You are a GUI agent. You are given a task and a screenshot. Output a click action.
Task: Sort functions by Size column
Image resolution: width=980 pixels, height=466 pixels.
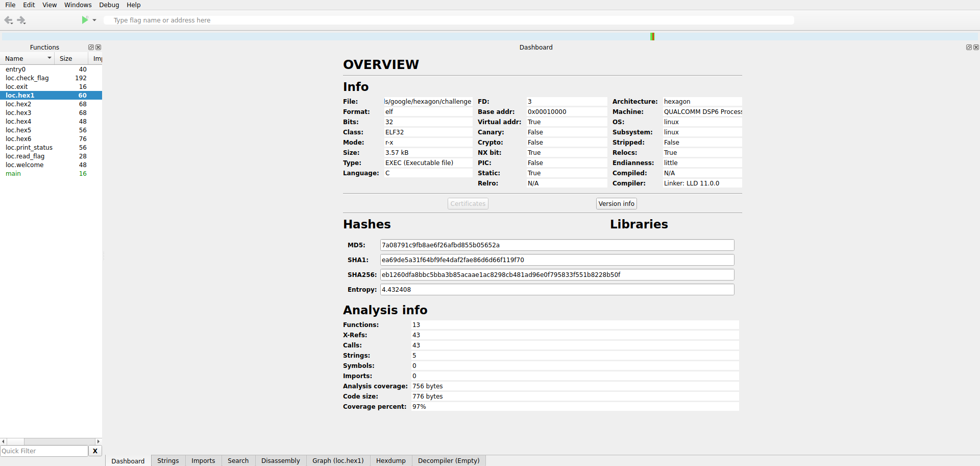[66, 59]
